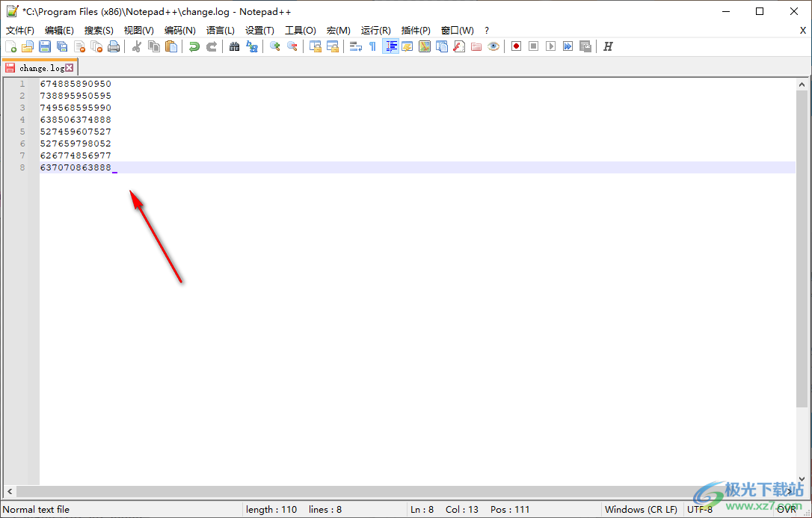Close the document with the menu bar X

point(803,31)
